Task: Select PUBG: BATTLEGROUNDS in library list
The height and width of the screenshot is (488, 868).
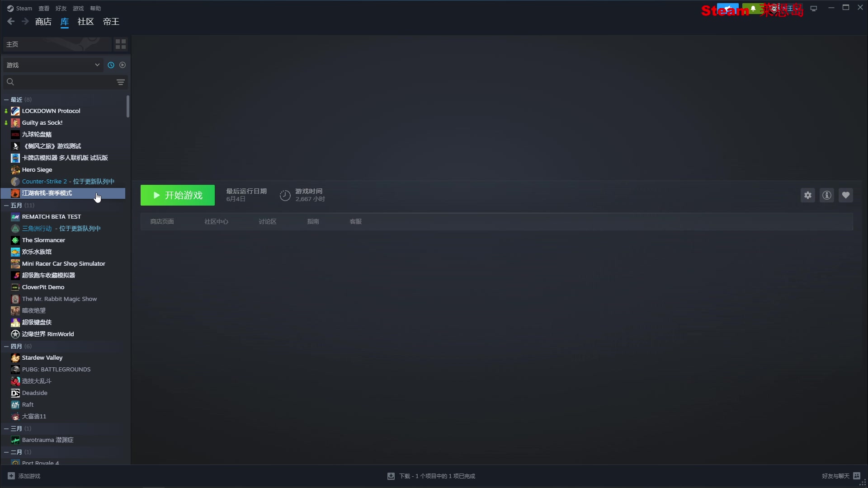Action: [63, 369]
